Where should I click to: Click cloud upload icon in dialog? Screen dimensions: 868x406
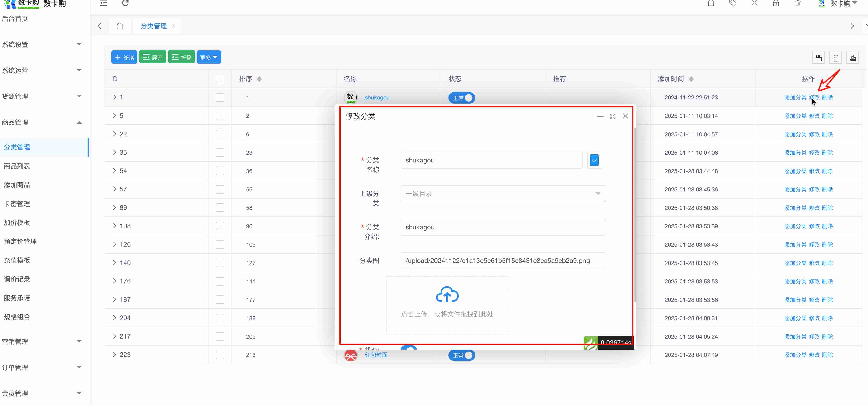pos(447,294)
